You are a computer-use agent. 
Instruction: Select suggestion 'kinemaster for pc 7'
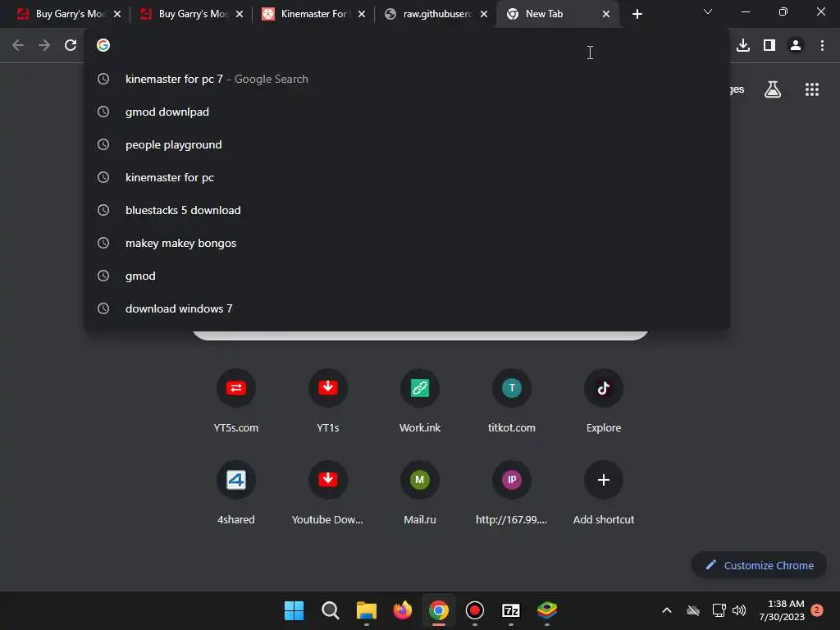(407, 79)
